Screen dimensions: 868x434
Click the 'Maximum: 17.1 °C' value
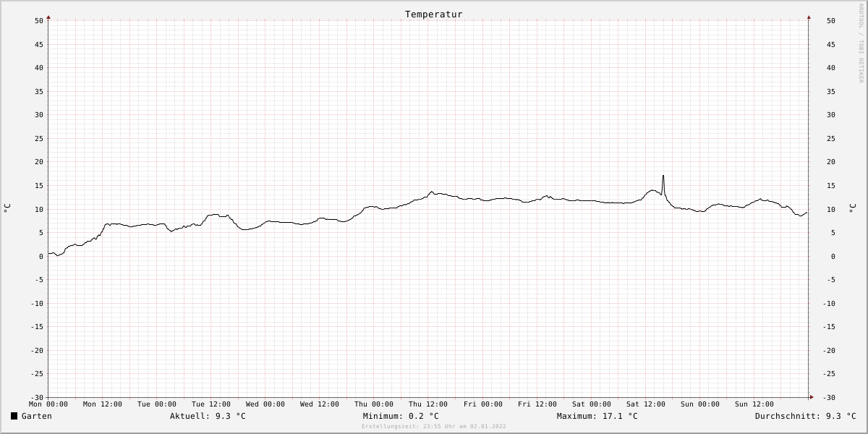(597, 416)
